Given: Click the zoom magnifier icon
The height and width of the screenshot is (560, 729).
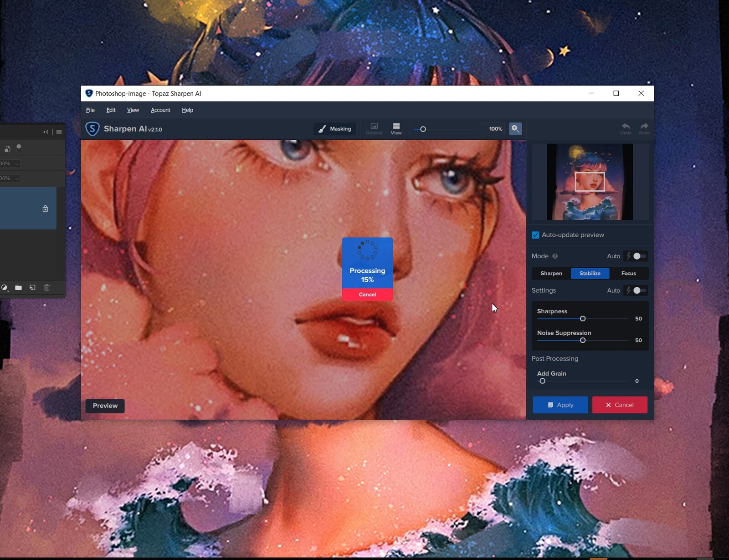Looking at the screenshot, I should coord(515,129).
